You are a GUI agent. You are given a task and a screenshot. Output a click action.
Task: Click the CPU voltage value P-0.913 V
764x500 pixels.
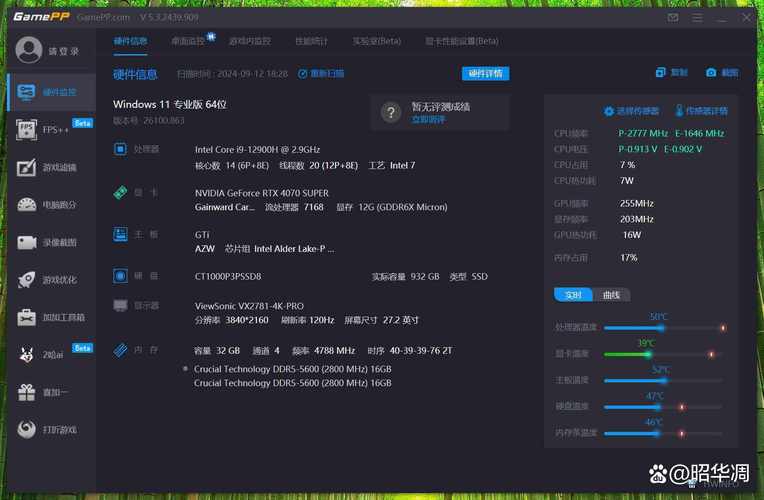pos(638,149)
